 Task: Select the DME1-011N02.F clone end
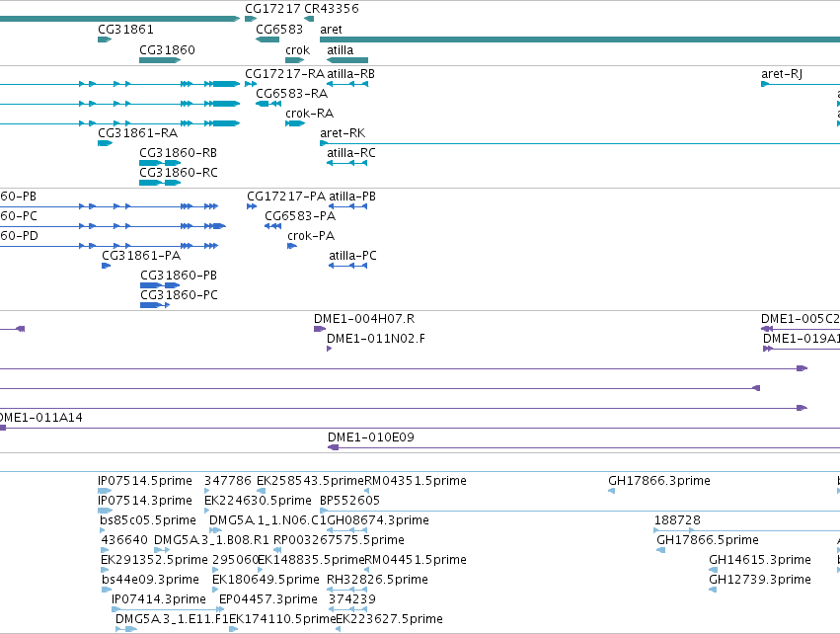coord(330,349)
